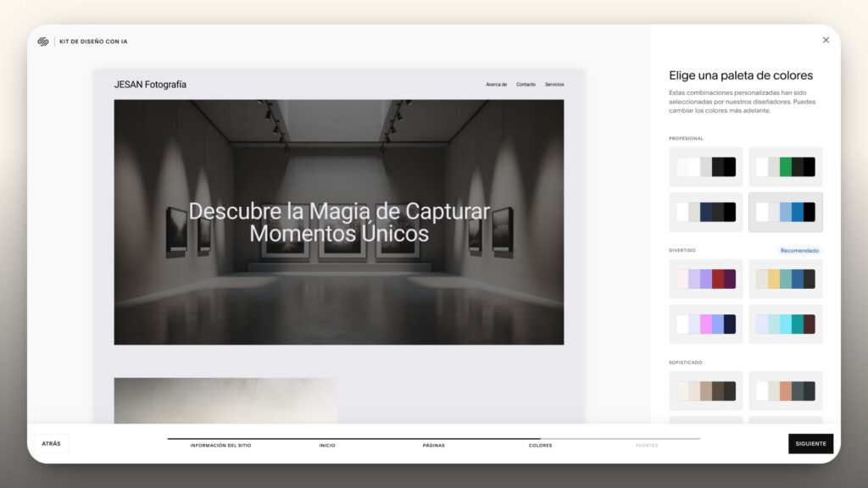Go back with the Atrás button
The image size is (868, 488).
pos(51,444)
